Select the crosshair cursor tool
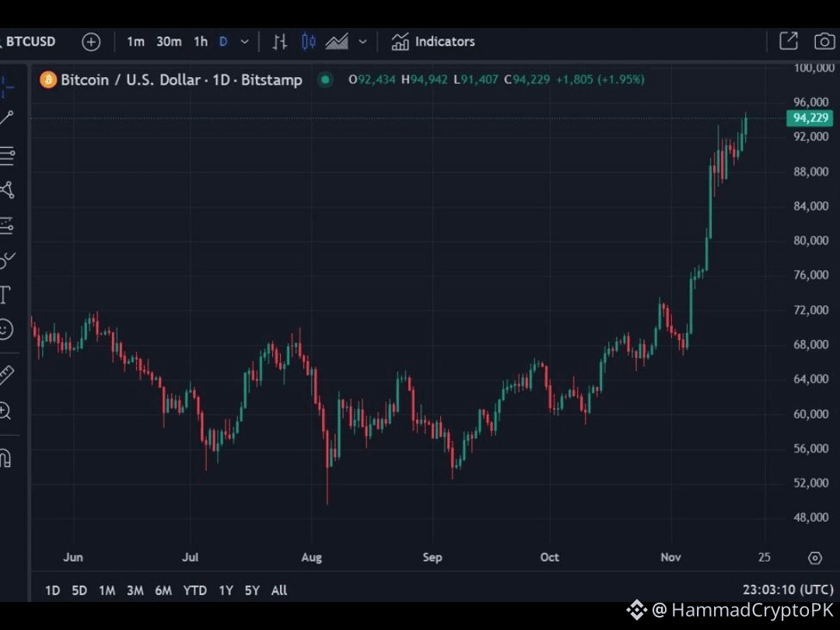This screenshot has height=630, width=840. point(7,86)
